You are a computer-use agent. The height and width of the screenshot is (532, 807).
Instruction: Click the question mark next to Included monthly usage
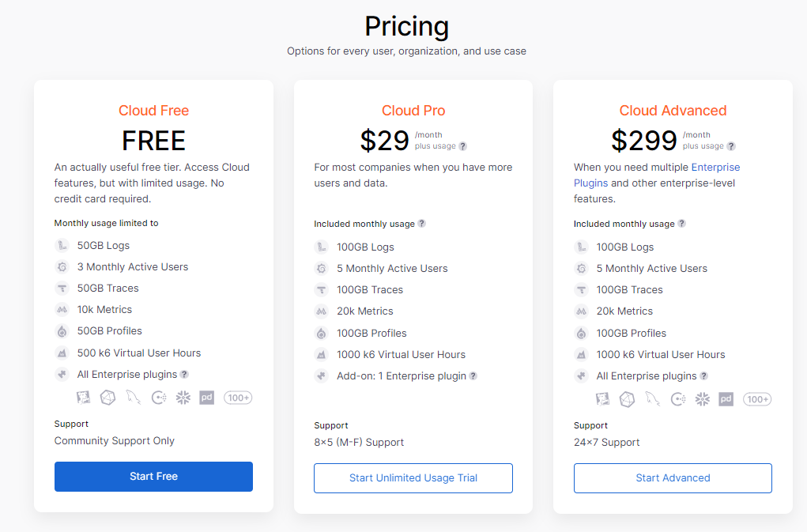click(x=422, y=224)
